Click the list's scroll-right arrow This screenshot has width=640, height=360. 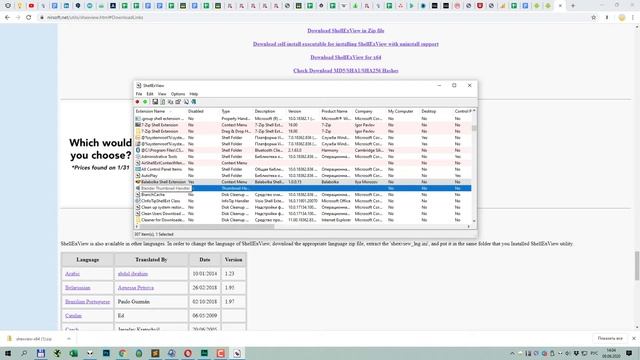click(469, 227)
